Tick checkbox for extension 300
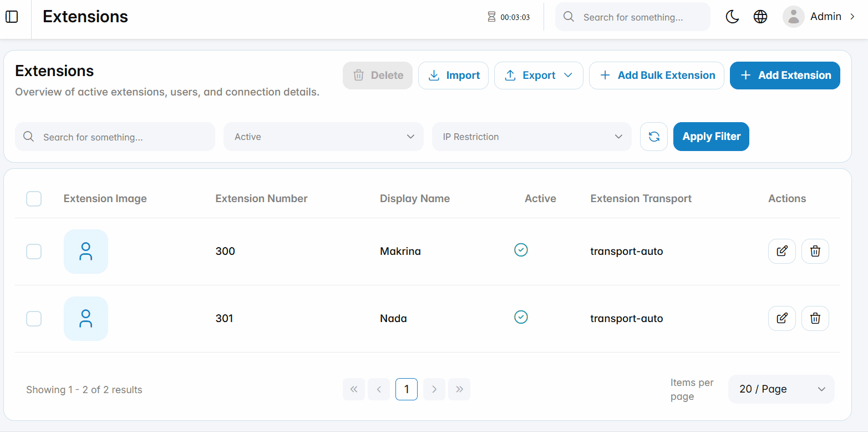Viewport: 868px width, 432px height. click(x=34, y=252)
